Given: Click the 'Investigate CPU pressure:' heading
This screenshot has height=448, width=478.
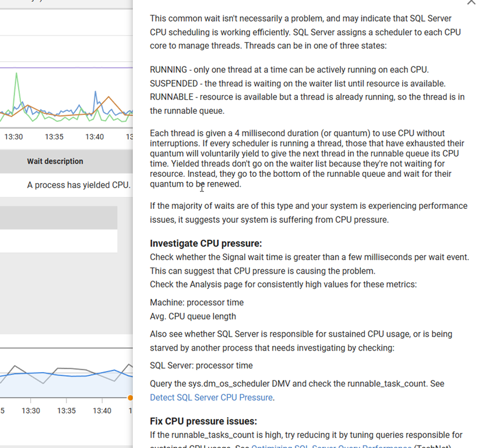Looking at the screenshot, I should coord(206,243).
